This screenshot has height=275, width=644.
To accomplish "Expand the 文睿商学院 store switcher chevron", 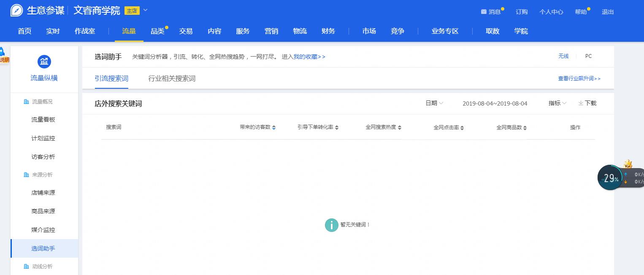I will (145, 11).
